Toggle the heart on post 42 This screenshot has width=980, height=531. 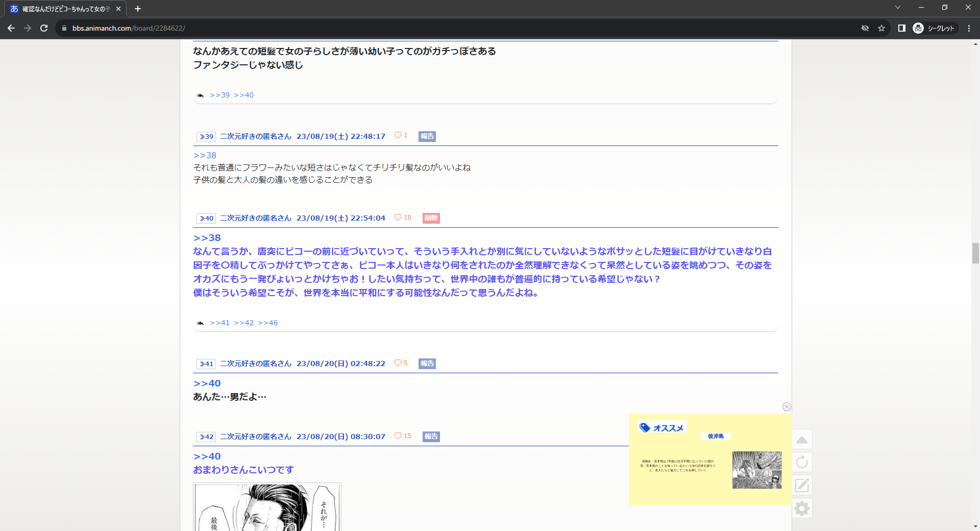click(398, 436)
